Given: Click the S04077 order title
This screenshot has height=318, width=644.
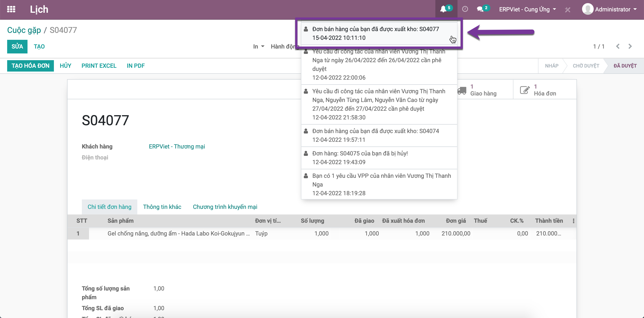Looking at the screenshot, I should click(x=105, y=120).
